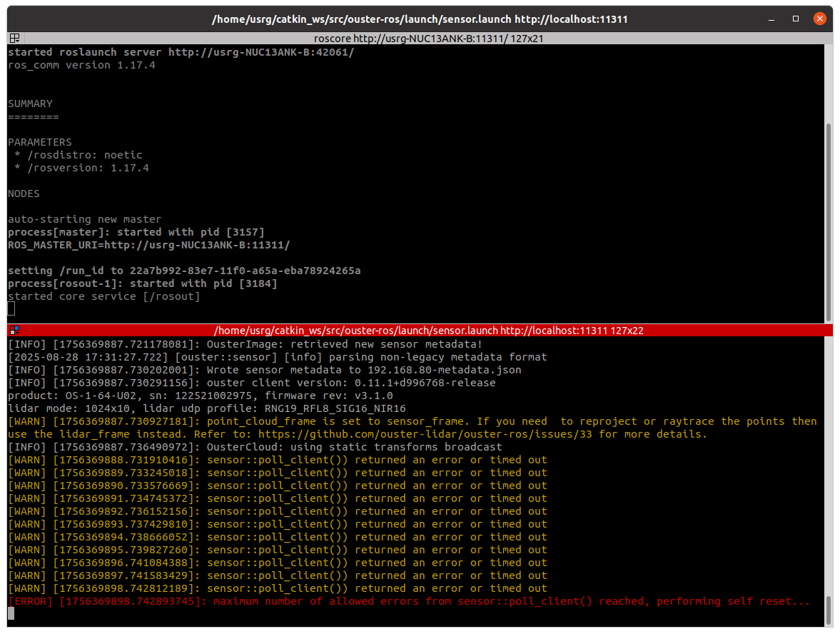Screen dimensions: 840x634
Task: Open the ouster-ros issues/33 GitHub link
Action: pos(425,434)
